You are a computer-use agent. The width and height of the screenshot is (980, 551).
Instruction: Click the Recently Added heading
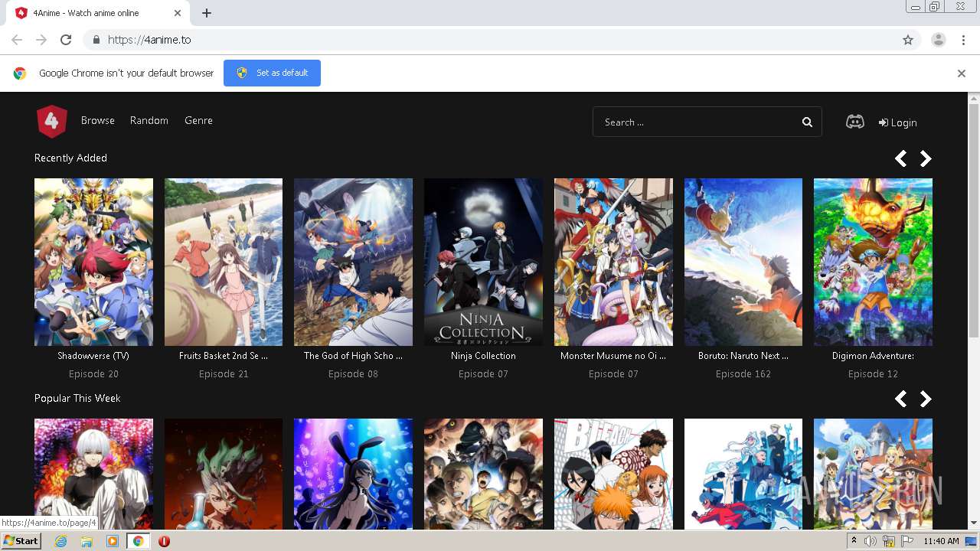point(70,158)
